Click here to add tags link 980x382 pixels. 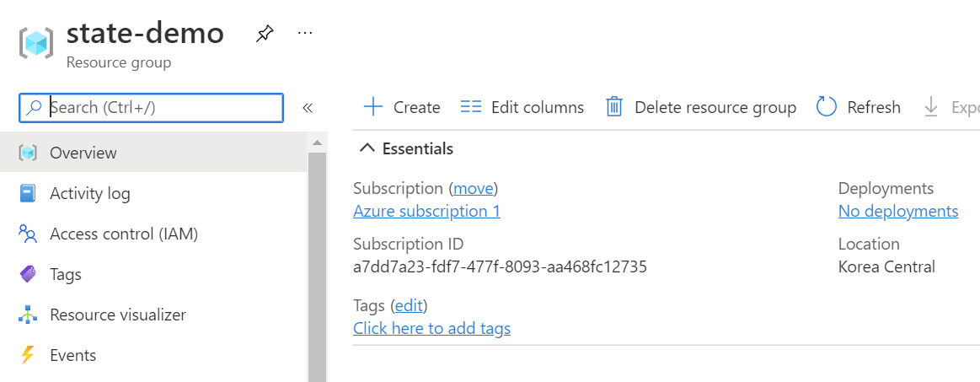[x=432, y=328]
